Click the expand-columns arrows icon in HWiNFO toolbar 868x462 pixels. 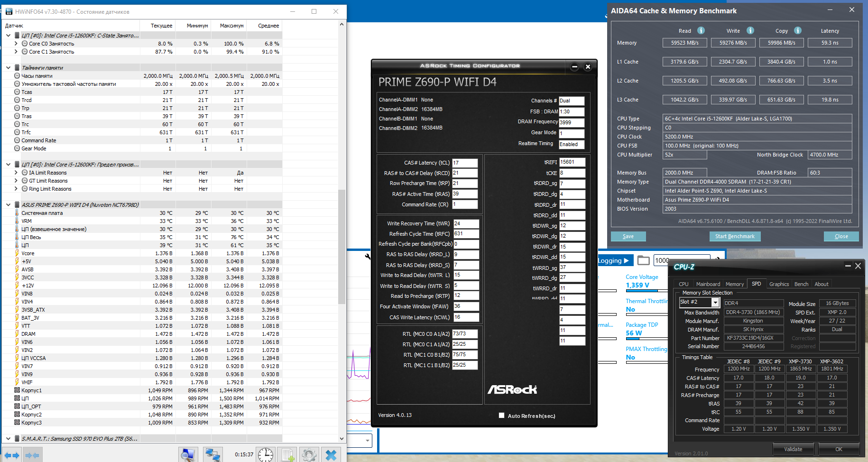[12, 455]
